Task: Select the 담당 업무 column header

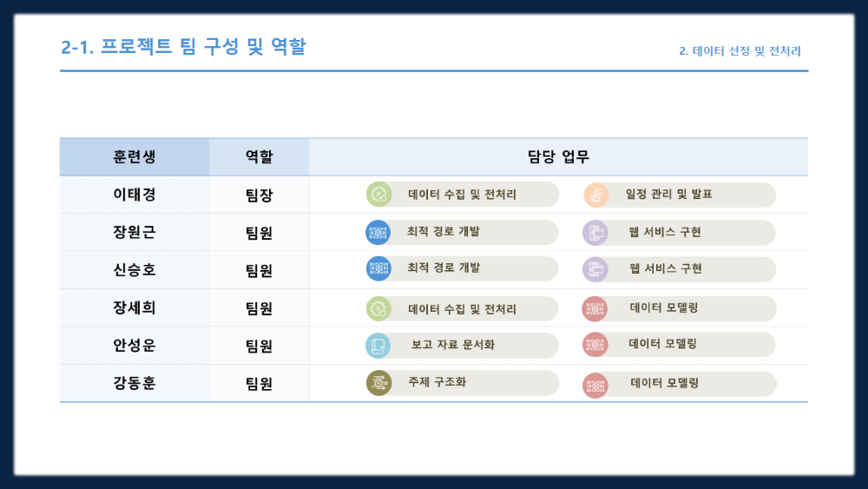Action: pos(558,156)
